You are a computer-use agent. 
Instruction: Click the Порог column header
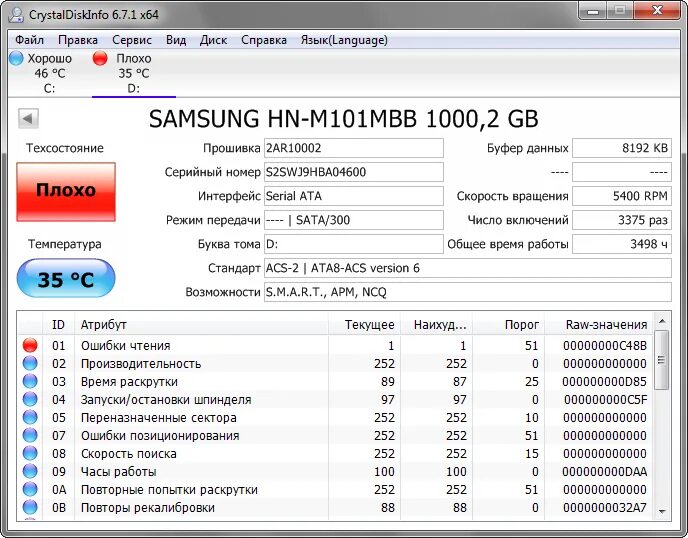509,324
